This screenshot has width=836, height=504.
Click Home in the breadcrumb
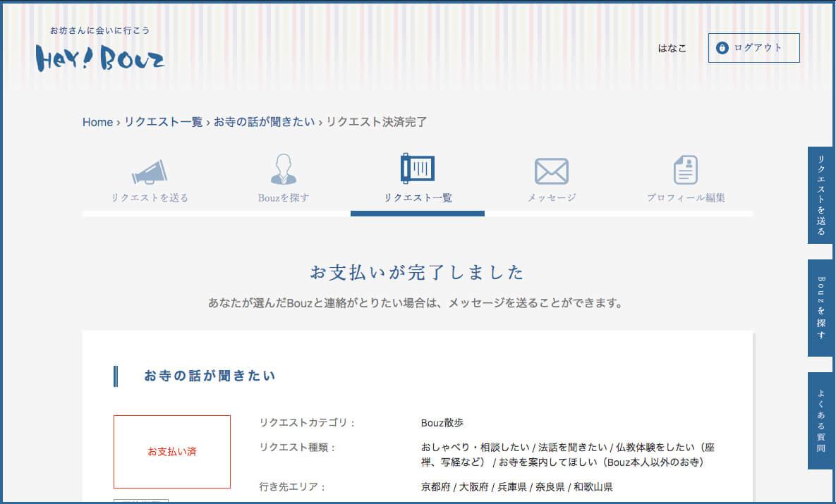(97, 122)
